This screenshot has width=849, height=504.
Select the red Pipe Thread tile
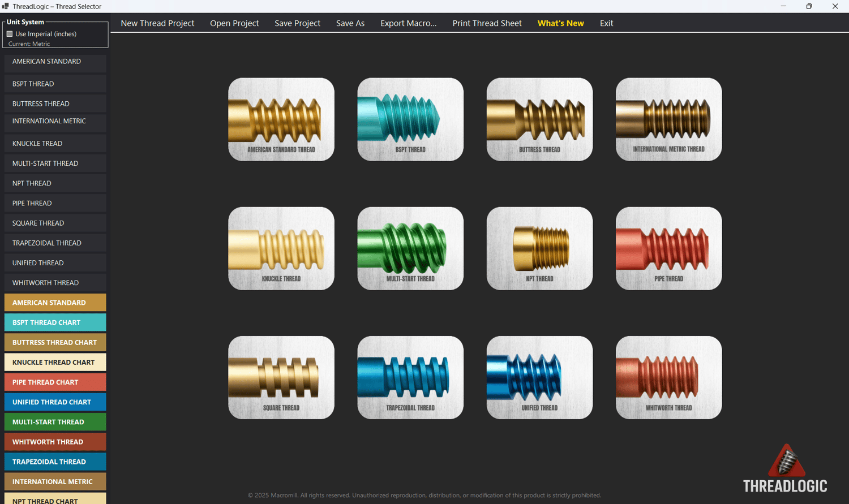click(668, 248)
